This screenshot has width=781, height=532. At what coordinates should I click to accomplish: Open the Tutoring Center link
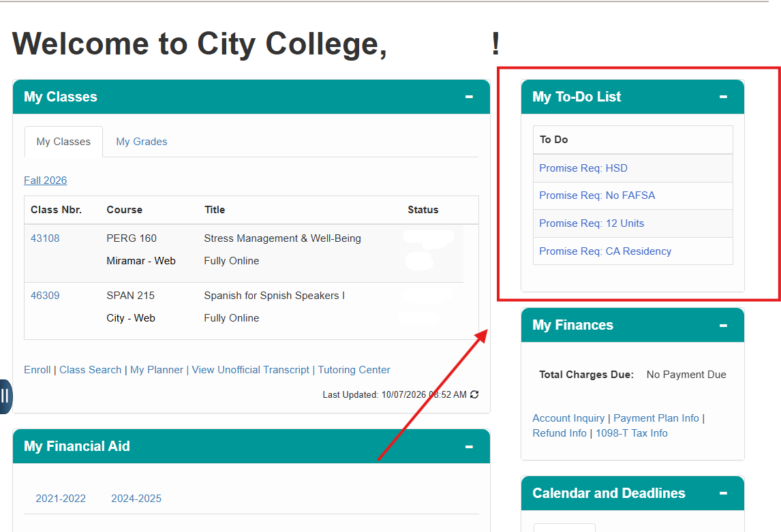coord(354,370)
